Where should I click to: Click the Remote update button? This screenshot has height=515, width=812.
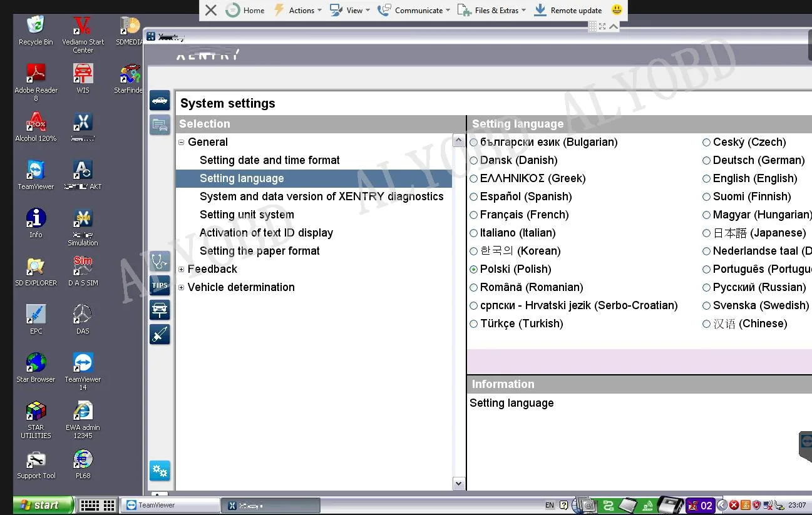tap(568, 10)
